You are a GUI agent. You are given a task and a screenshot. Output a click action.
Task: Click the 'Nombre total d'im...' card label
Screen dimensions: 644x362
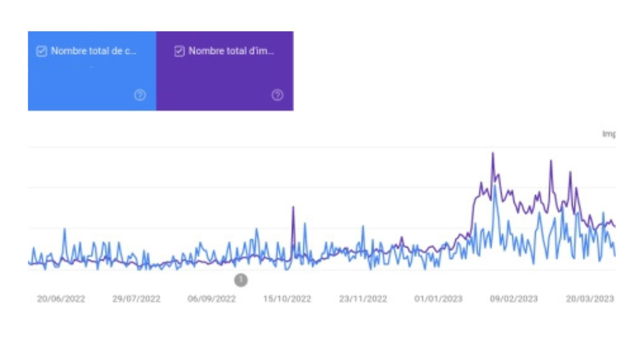tap(231, 51)
